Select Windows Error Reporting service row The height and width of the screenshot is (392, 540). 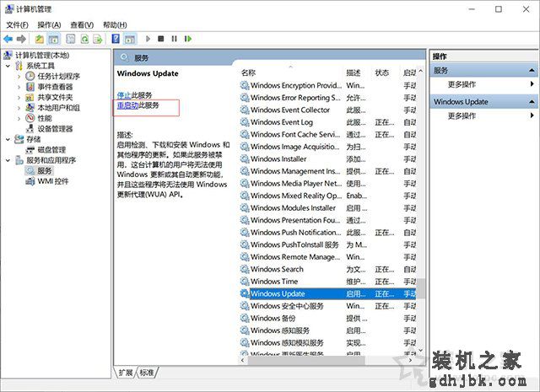(328, 98)
